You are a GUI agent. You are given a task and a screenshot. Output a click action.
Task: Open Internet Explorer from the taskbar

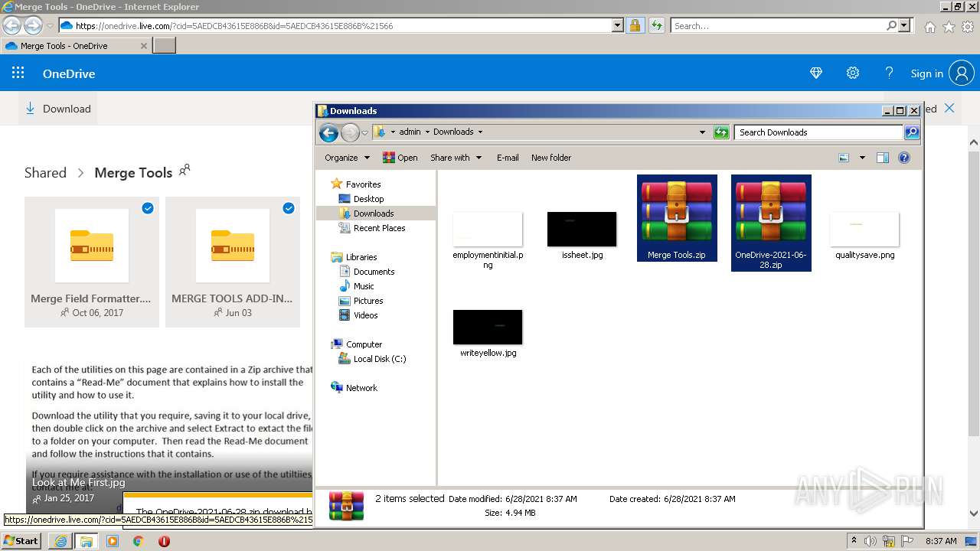coord(60,541)
